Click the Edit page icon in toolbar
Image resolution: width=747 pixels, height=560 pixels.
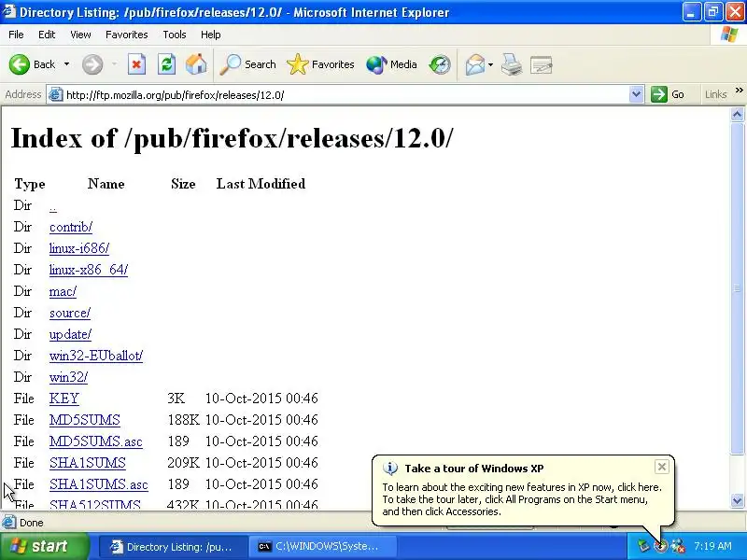542,64
